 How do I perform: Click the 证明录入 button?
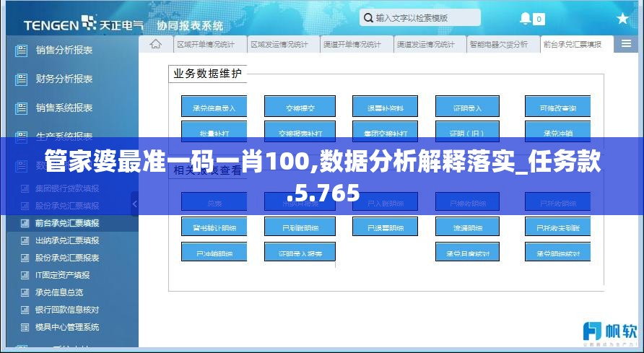(467, 106)
